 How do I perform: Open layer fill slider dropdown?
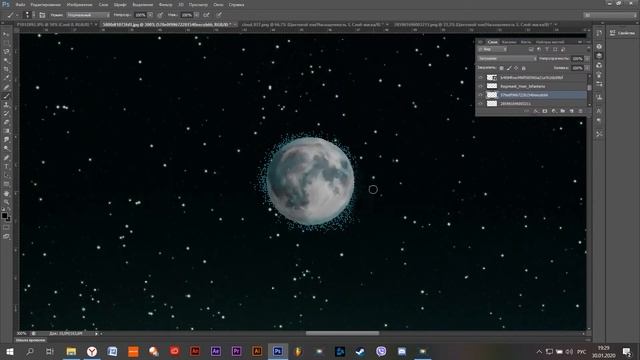pos(587,68)
